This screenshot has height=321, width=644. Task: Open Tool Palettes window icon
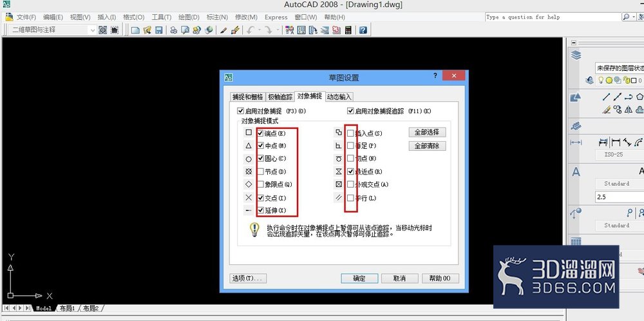tap(314, 30)
